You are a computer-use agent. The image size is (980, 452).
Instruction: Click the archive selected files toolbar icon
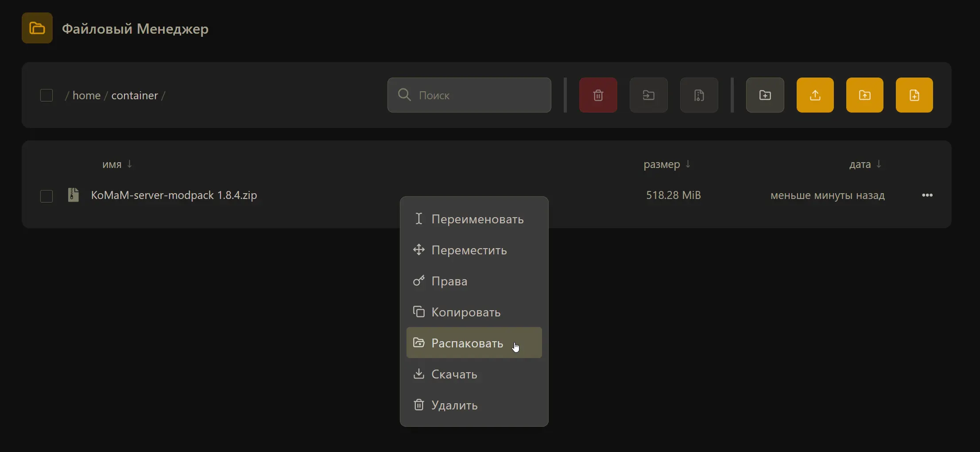[x=699, y=95]
